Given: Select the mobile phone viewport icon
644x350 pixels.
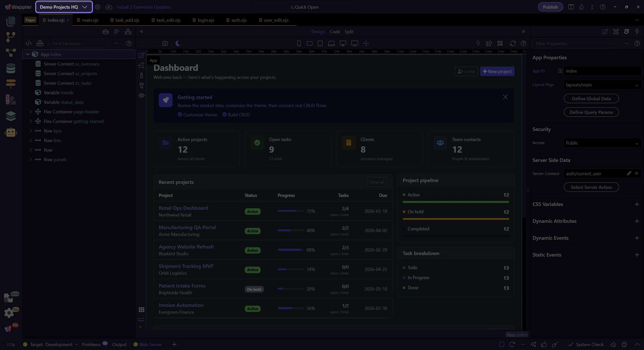Looking at the screenshot, I should point(299,44).
